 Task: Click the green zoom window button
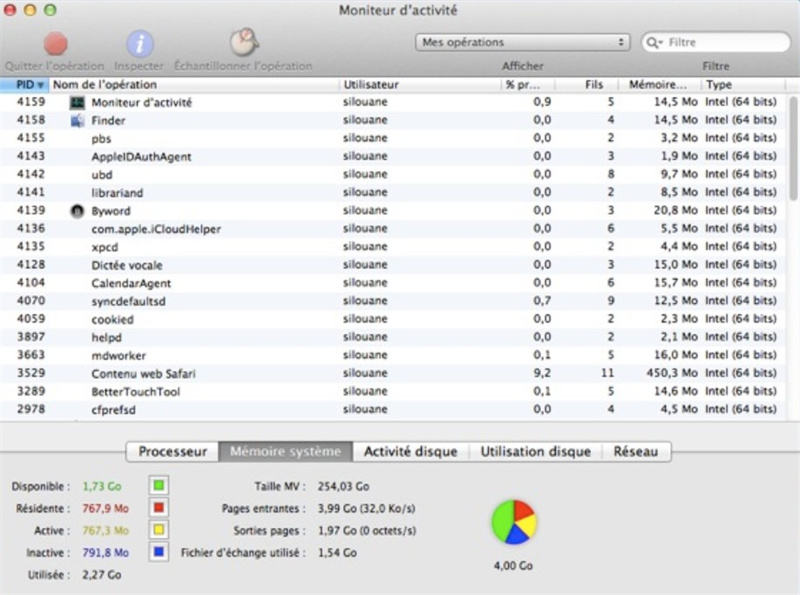point(50,10)
